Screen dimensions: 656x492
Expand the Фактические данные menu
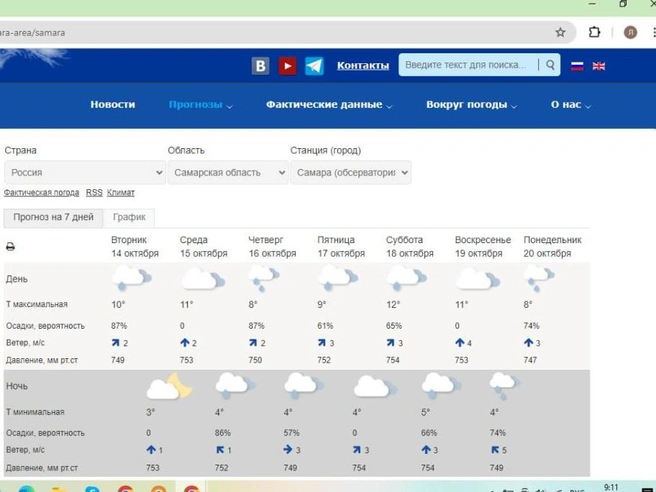click(x=329, y=105)
